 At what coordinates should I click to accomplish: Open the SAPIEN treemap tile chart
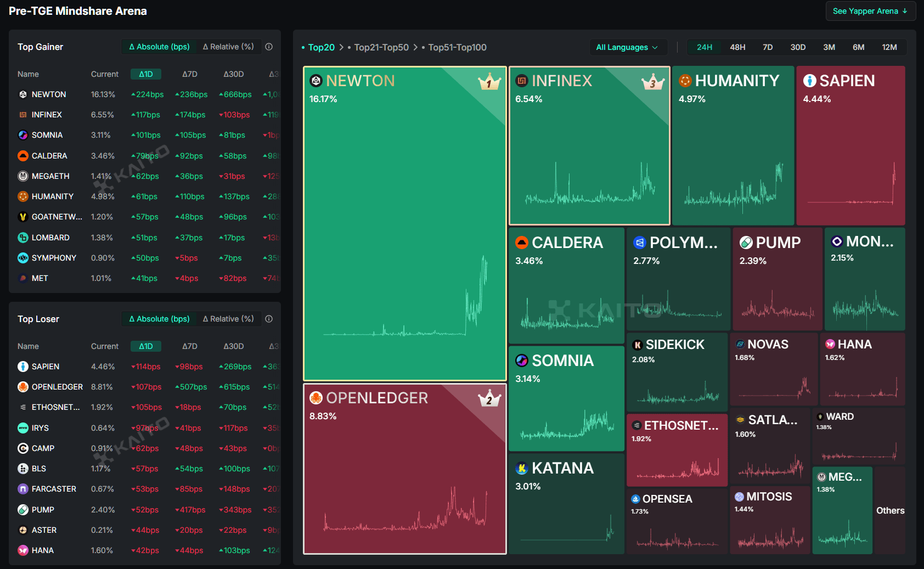(850, 146)
